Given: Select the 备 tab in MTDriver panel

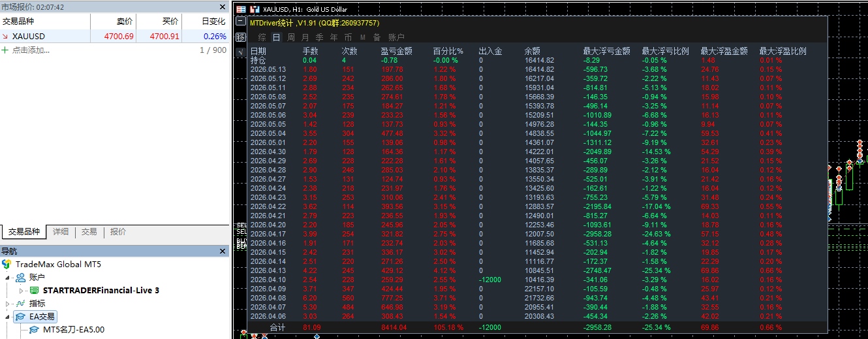Looking at the screenshot, I should tap(377, 37).
